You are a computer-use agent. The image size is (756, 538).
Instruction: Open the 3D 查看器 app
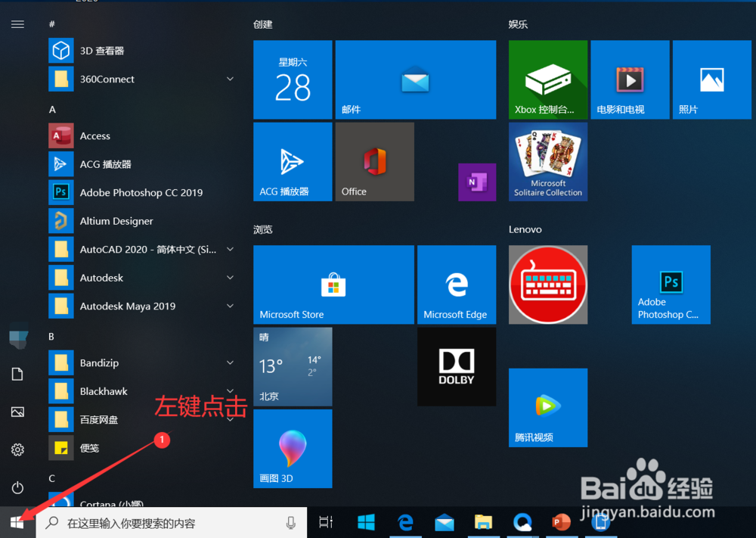(143, 51)
